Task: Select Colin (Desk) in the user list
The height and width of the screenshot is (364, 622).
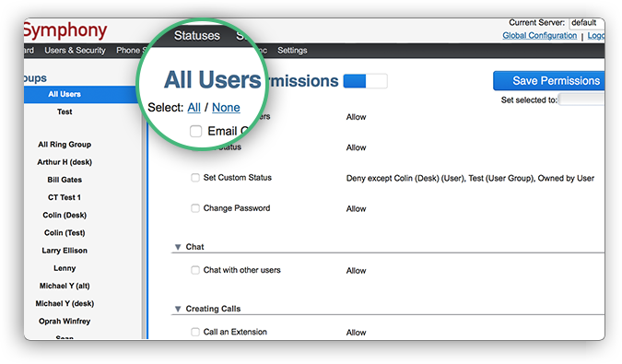Action: tap(65, 215)
